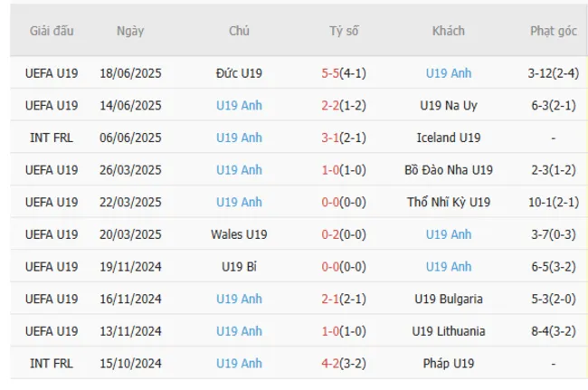588x390 pixels.
Task: Click the Đức U19 team name
Action: [x=240, y=71]
